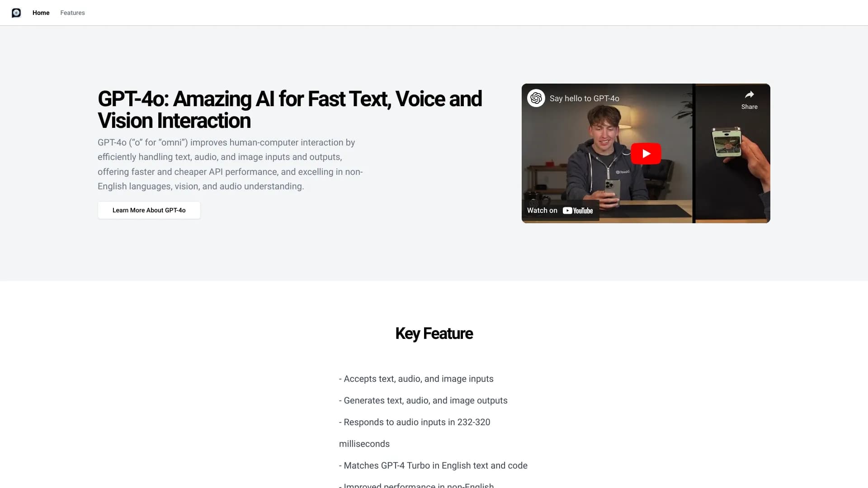Click the GPT-4o omni description paragraph
Image resolution: width=868 pixels, height=488 pixels.
click(230, 164)
